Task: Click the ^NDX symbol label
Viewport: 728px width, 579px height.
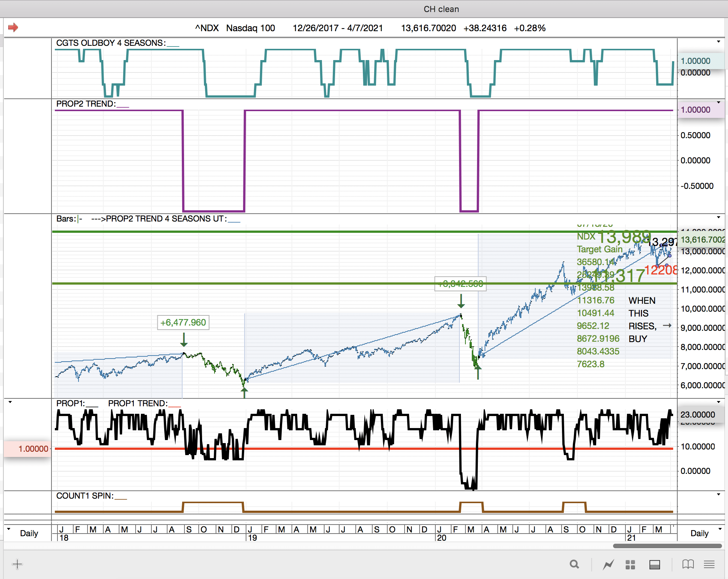Action: [207, 28]
